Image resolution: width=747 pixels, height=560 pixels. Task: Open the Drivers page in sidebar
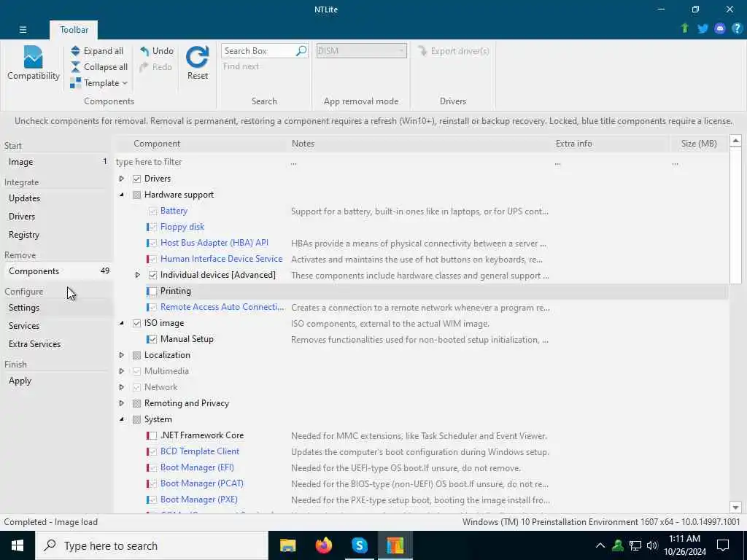[57, 216]
